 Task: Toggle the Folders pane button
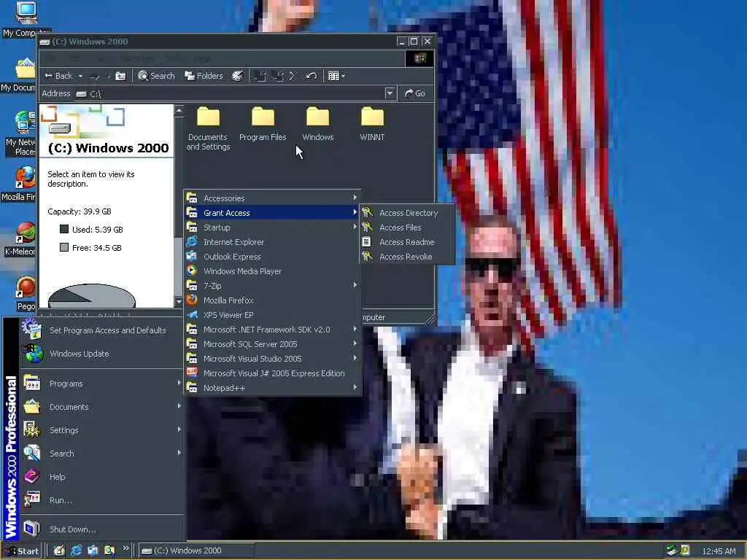coord(204,76)
